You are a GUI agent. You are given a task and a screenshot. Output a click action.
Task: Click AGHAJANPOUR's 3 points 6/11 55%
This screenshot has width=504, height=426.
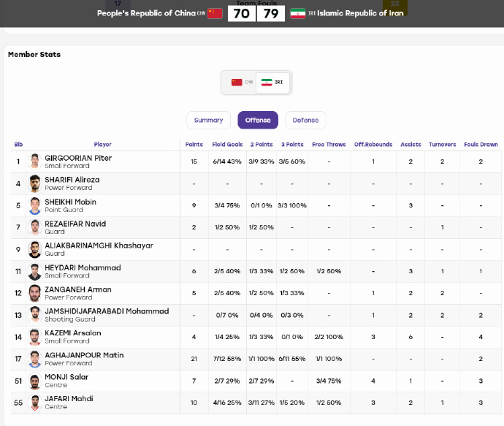click(x=292, y=359)
